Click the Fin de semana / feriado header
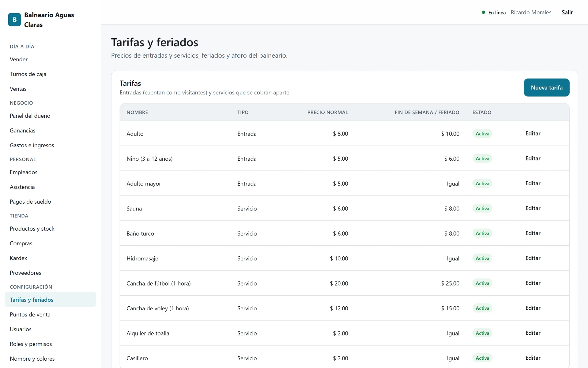 pyautogui.click(x=427, y=112)
